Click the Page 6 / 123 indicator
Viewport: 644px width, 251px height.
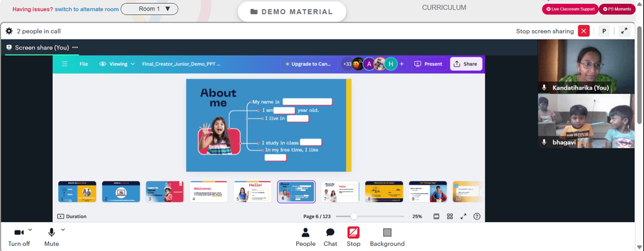tap(317, 216)
